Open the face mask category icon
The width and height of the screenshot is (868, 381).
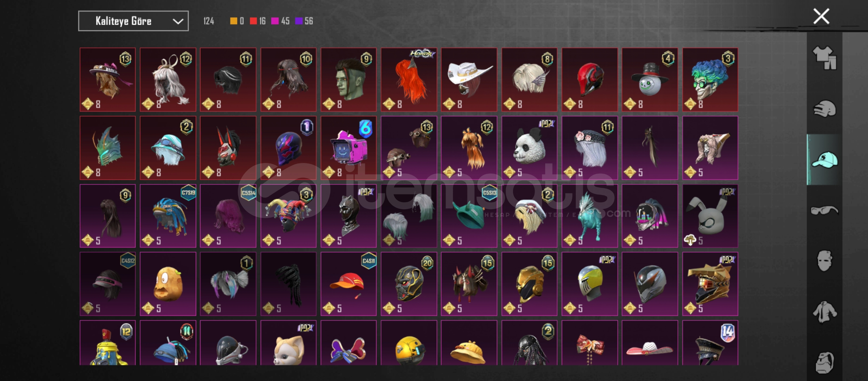tap(825, 261)
